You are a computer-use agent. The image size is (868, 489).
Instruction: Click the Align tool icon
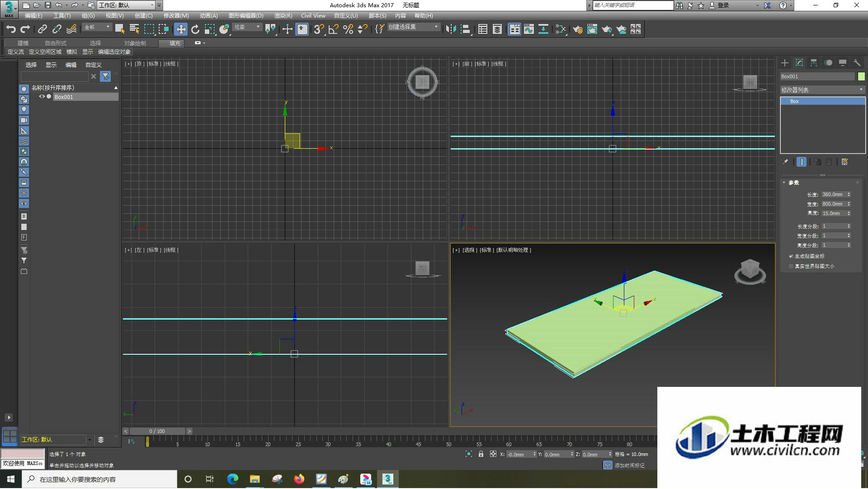click(466, 29)
